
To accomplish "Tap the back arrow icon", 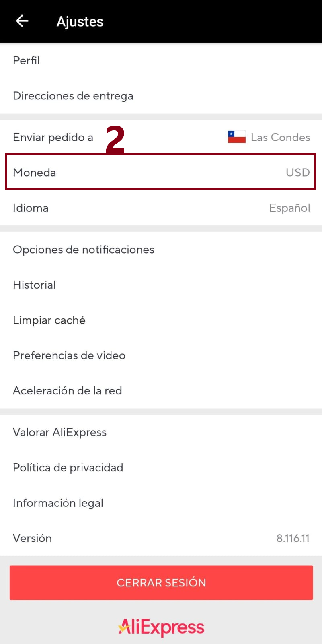I will 22,21.
